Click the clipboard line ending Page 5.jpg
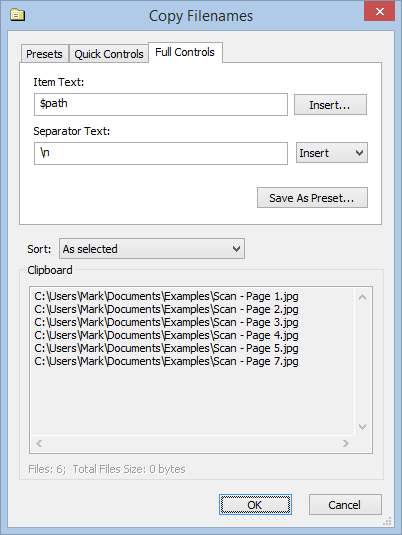 tap(166, 348)
